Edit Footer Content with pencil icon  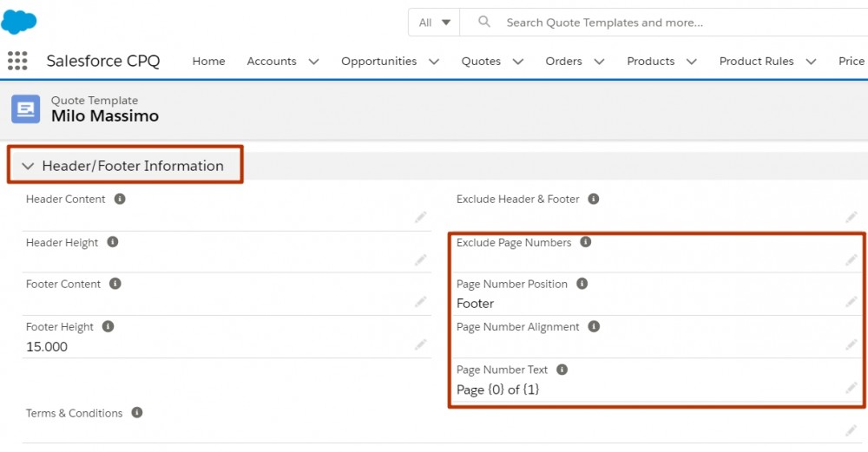tap(421, 302)
